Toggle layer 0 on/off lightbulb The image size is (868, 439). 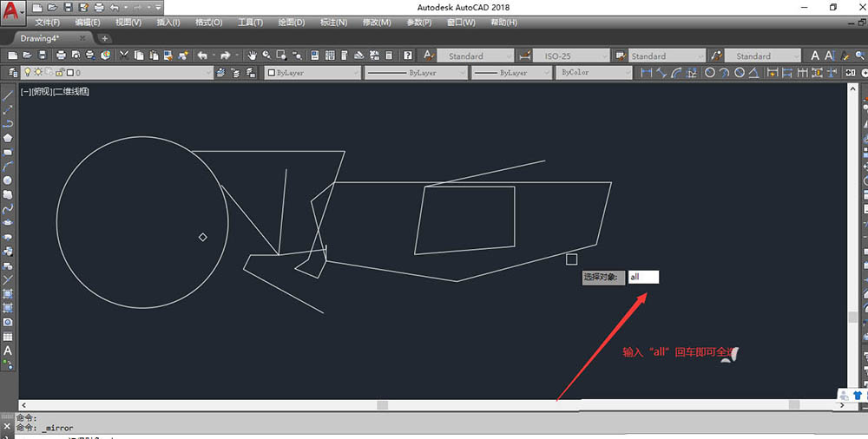click(x=27, y=73)
